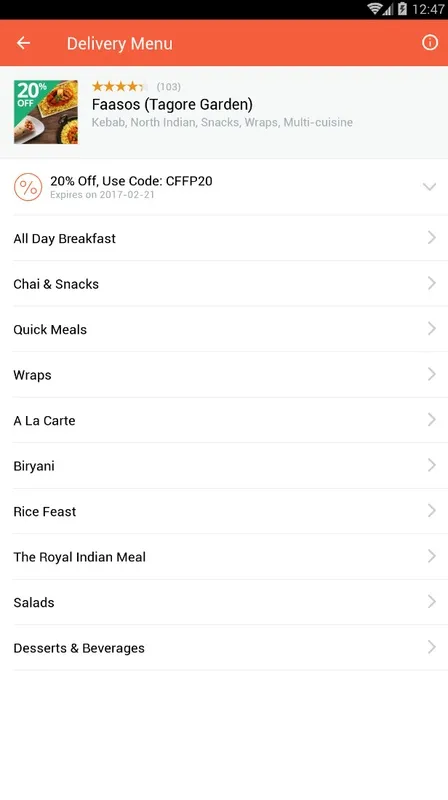Expand Chai & Snacks category arrow

coord(432,283)
